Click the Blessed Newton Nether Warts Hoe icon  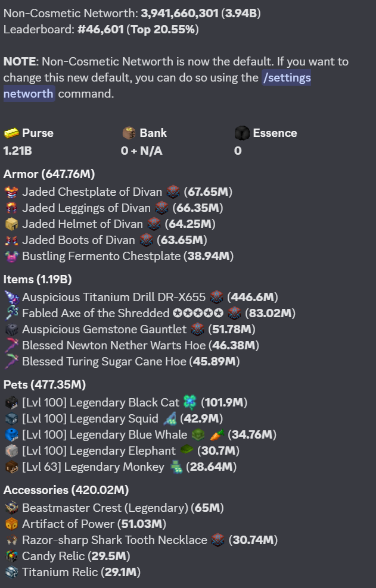click(x=11, y=345)
